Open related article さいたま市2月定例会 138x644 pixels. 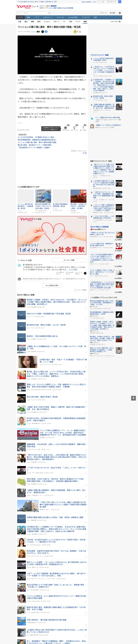tap(36, 137)
